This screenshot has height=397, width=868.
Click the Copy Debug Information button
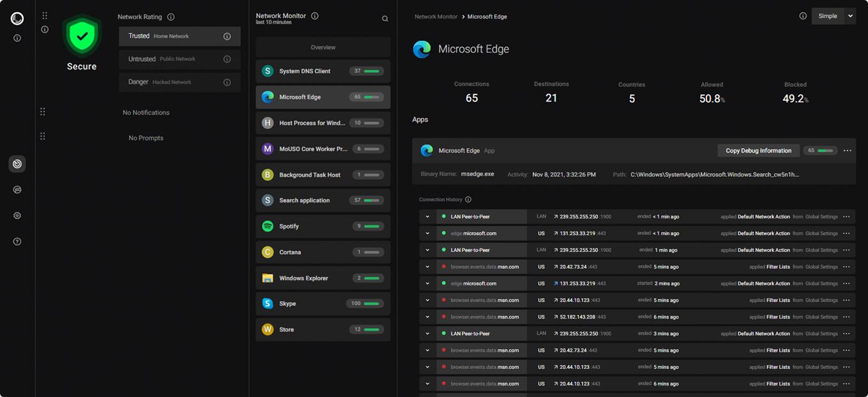tap(758, 151)
